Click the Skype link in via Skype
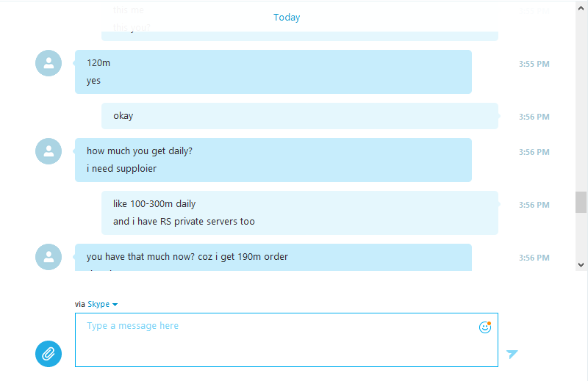588x381 pixels. [x=98, y=304]
